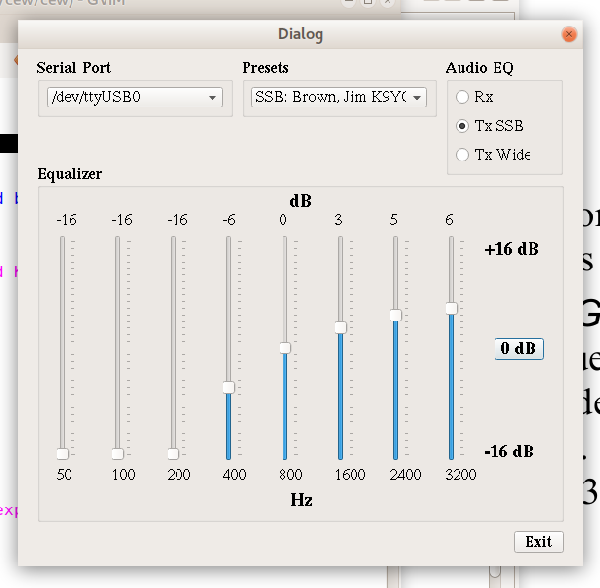Click the 2400 Hz slider handle
The height and width of the screenshot is (588, 600).
pos(396,315)
